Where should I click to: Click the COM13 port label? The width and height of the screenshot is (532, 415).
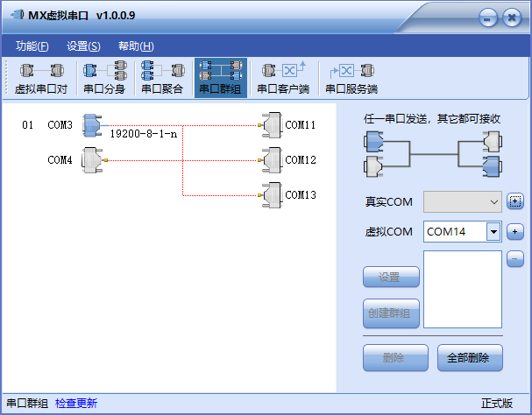pyautogui.click(x=301, y=195)
